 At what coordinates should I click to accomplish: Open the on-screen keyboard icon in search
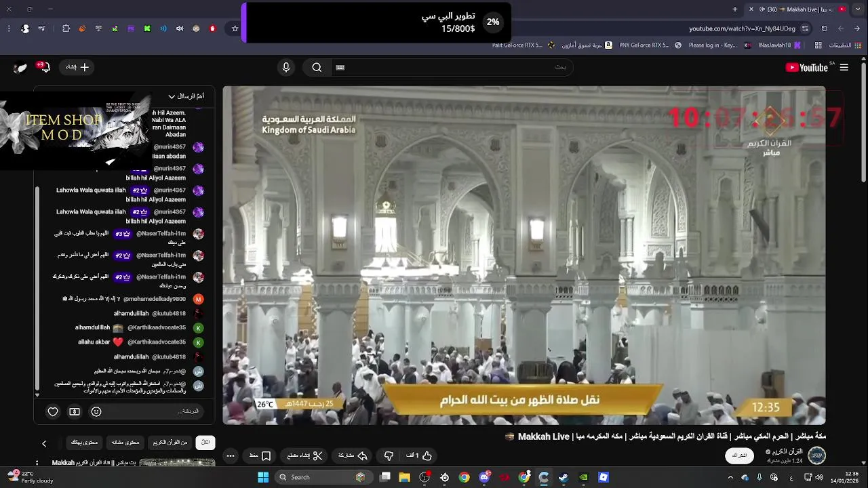(340, 67)
